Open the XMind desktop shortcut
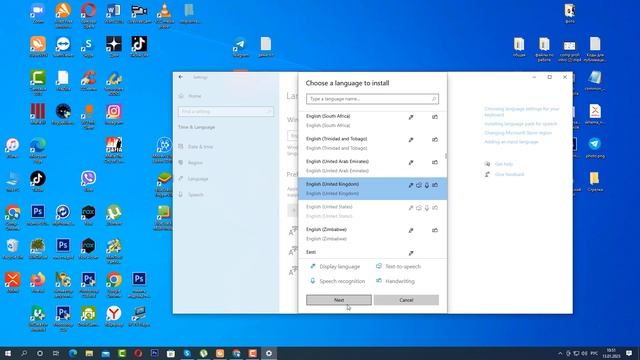Screen dimensions: 640x360 coord(13,283)
